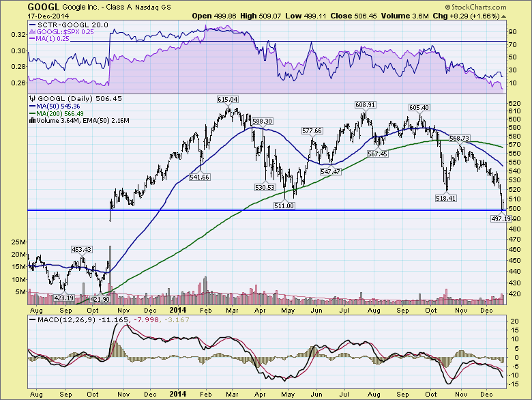Click the up triangle beside the Chg value

pyautogui.click(x=503, y=16)
